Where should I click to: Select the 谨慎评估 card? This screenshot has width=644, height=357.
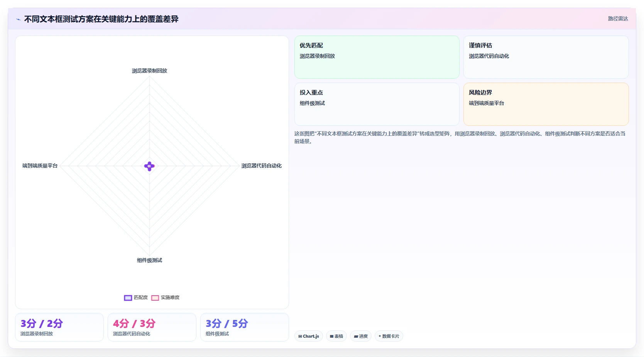click(x=546, y=57)
